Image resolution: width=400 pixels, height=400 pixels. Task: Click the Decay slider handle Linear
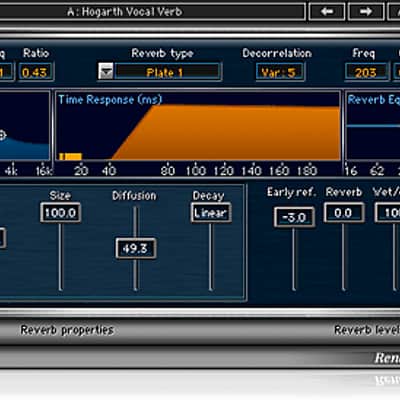[x=211, y=212]
